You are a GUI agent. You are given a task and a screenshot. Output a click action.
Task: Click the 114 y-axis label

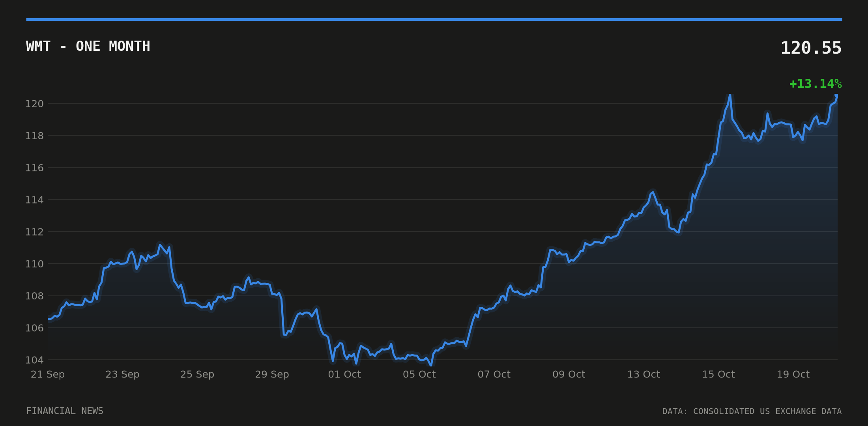tap(34, 200)
